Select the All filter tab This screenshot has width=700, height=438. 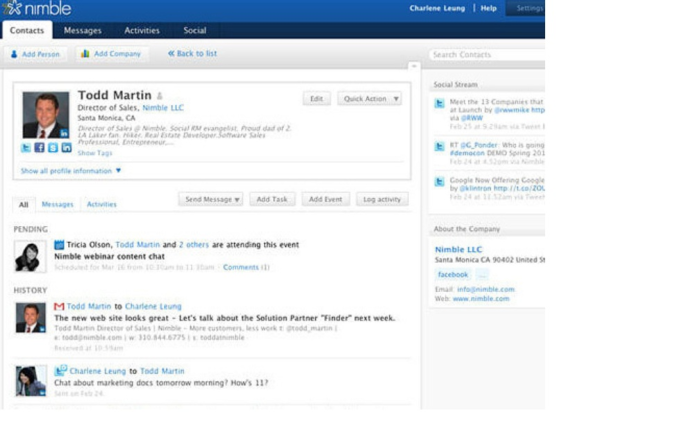pos(24,204)
